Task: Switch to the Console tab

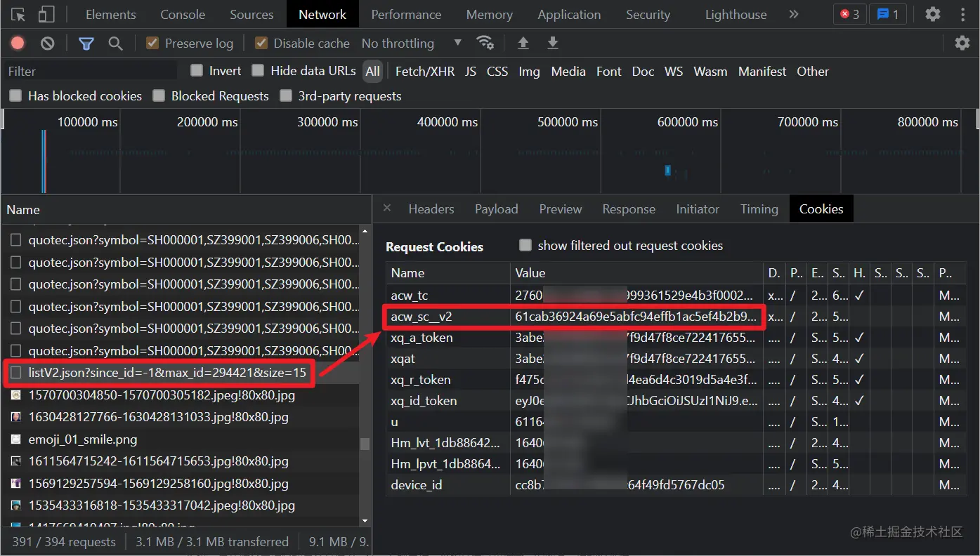Action: 183,14
